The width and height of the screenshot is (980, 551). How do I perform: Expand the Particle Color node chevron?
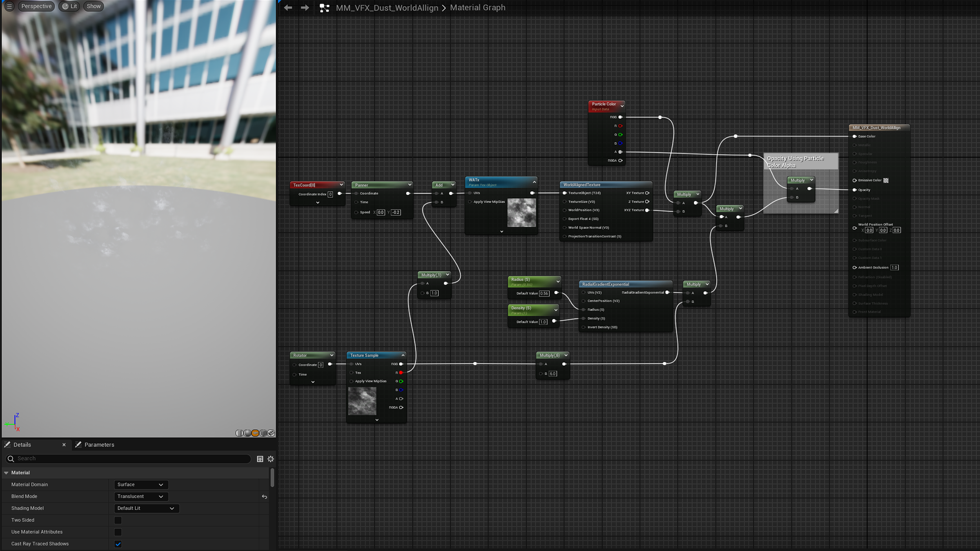click(x=622, y=106)
